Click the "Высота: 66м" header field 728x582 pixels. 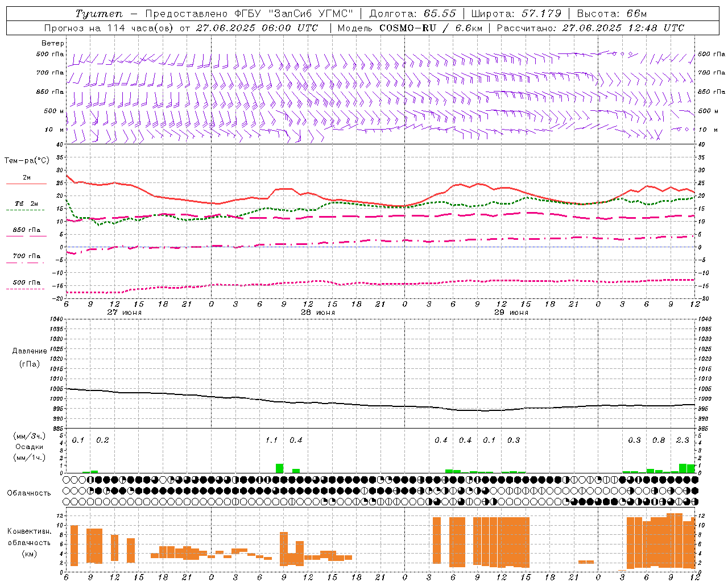612,14
